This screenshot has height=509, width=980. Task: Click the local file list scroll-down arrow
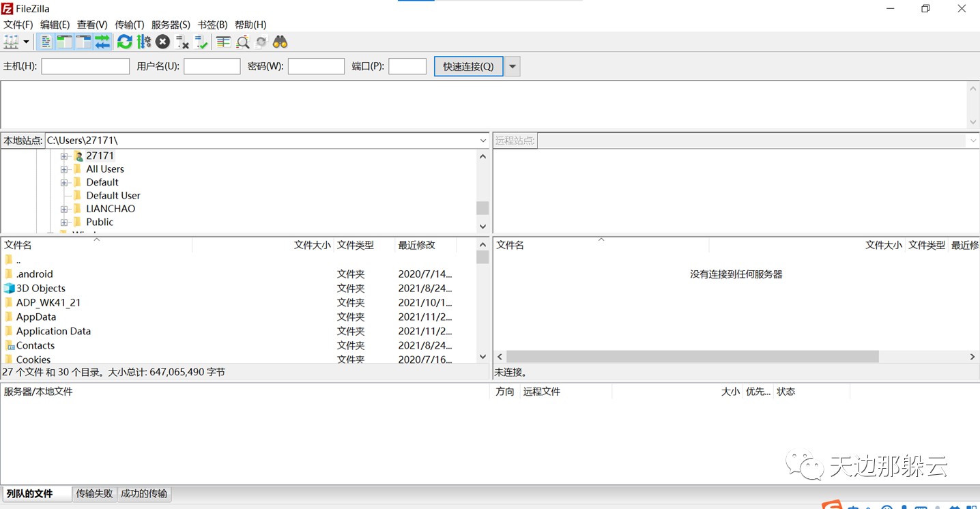[483, 357]
